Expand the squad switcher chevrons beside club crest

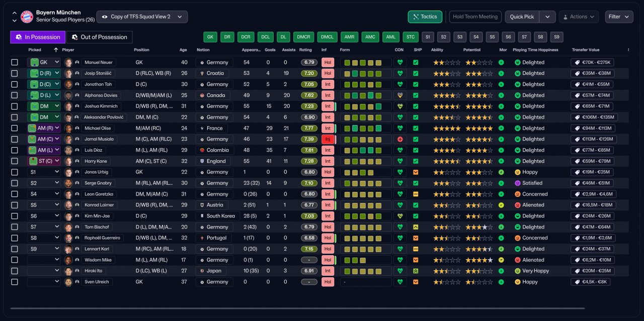click(14, 17)
